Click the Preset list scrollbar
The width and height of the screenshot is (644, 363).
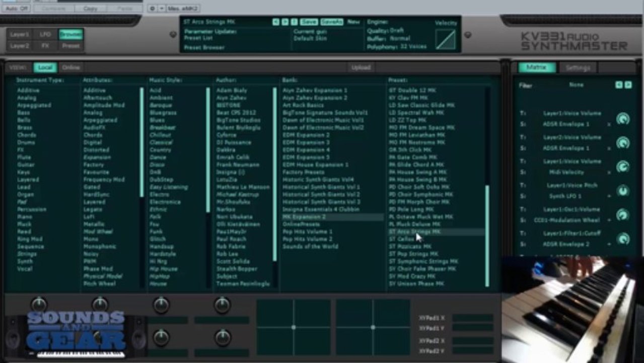487,236
